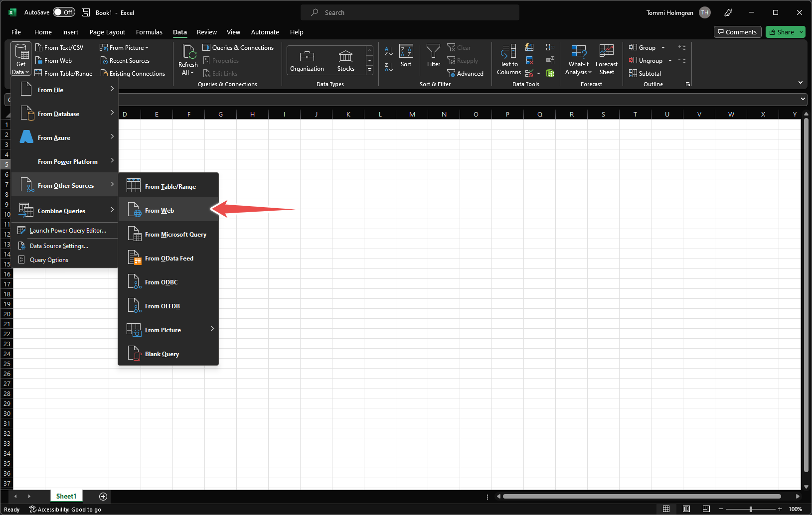Click zoom out minus button

721,509
